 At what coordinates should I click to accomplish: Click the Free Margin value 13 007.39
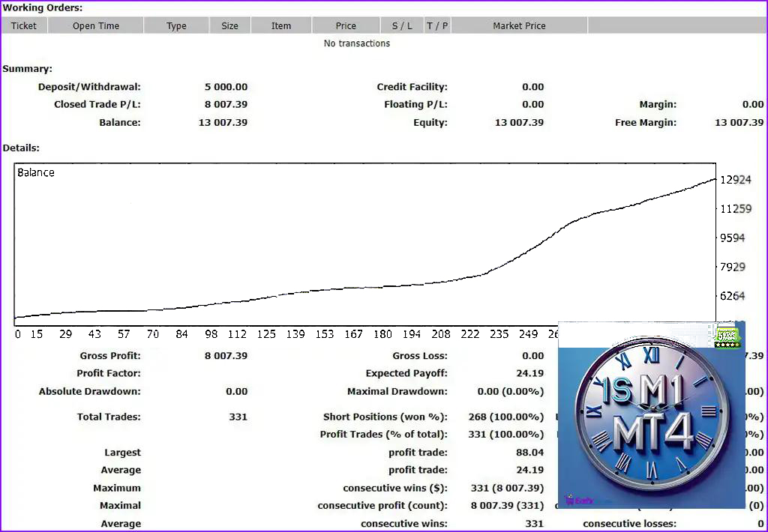point(739,122)
